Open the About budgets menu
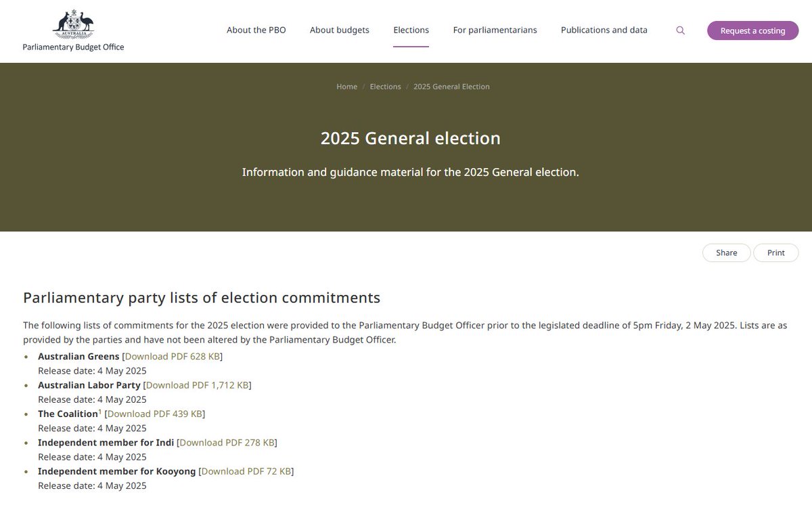This screenshot has width=812, height=505. point(340,30)
